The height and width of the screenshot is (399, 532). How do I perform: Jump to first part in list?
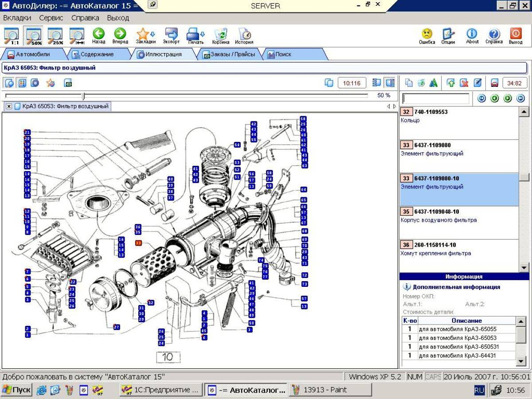click(x=482, y=98)
